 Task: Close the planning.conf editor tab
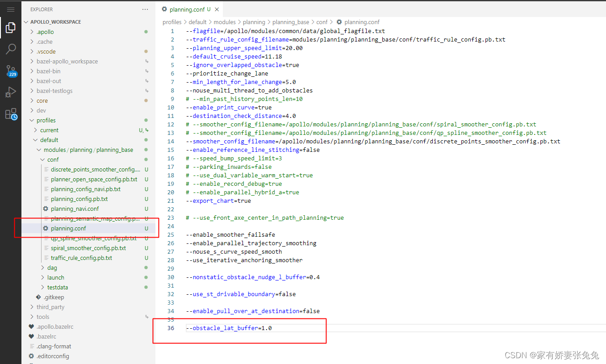click(x=217, y=9)
